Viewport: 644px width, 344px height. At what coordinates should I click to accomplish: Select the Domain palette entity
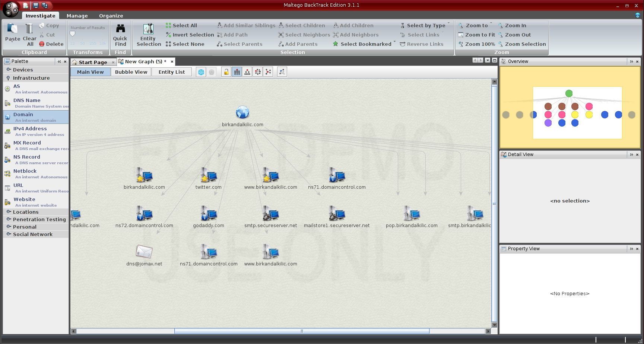coord(36,117)
